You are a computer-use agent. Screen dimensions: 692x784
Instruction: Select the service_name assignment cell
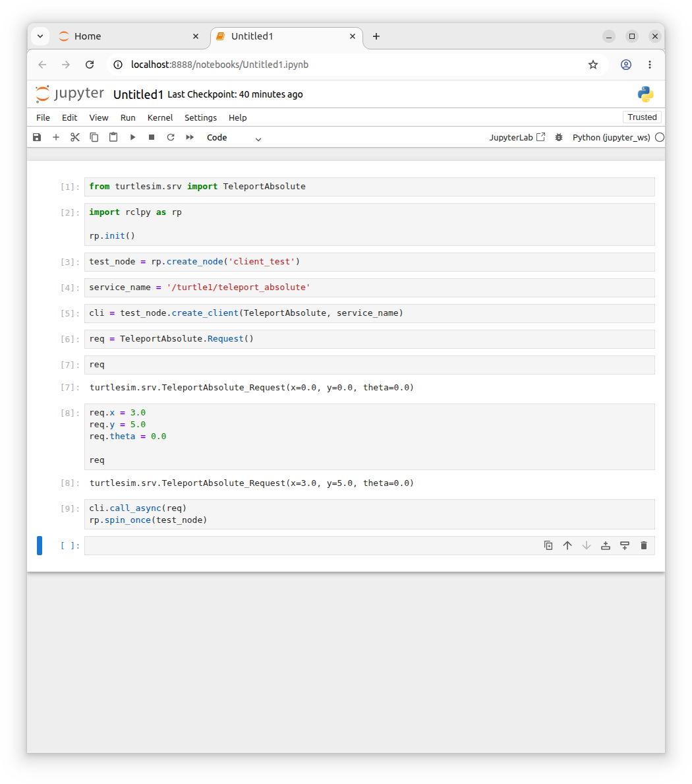click(x=369, y=287)
